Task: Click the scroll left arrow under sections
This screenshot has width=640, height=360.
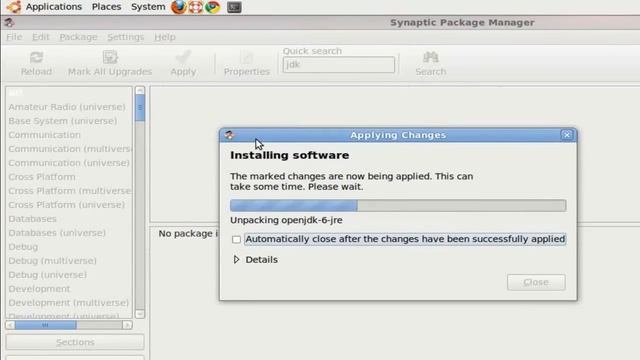Action: tap(10, 325)
